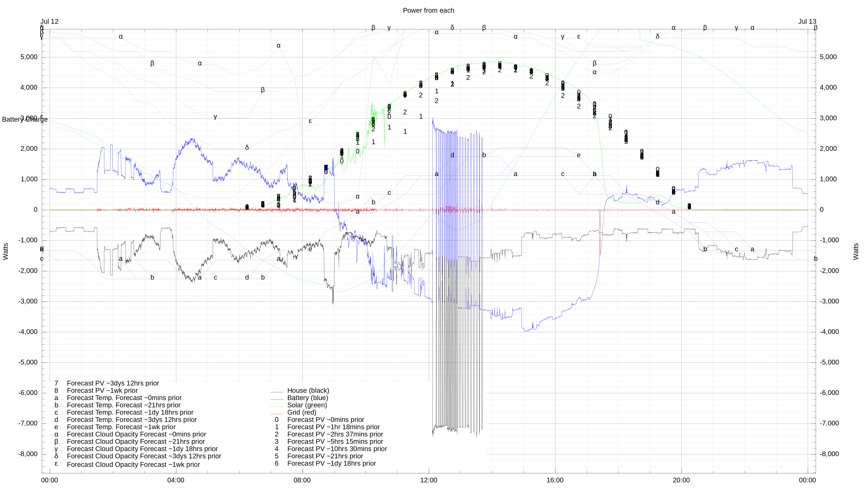Click 'Forecast Cloud Opacity Forecast ~1wk prior' legend
This screenshot has height=488, width=868.
[x=133, y=465]
